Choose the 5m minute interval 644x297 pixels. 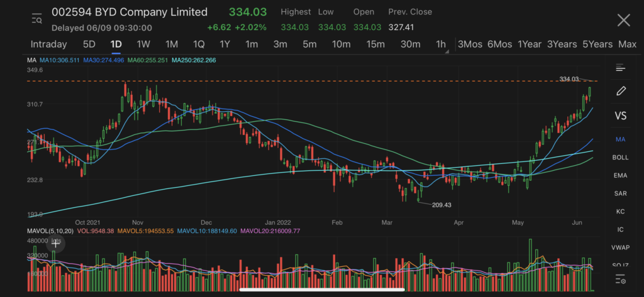point(309,45)
